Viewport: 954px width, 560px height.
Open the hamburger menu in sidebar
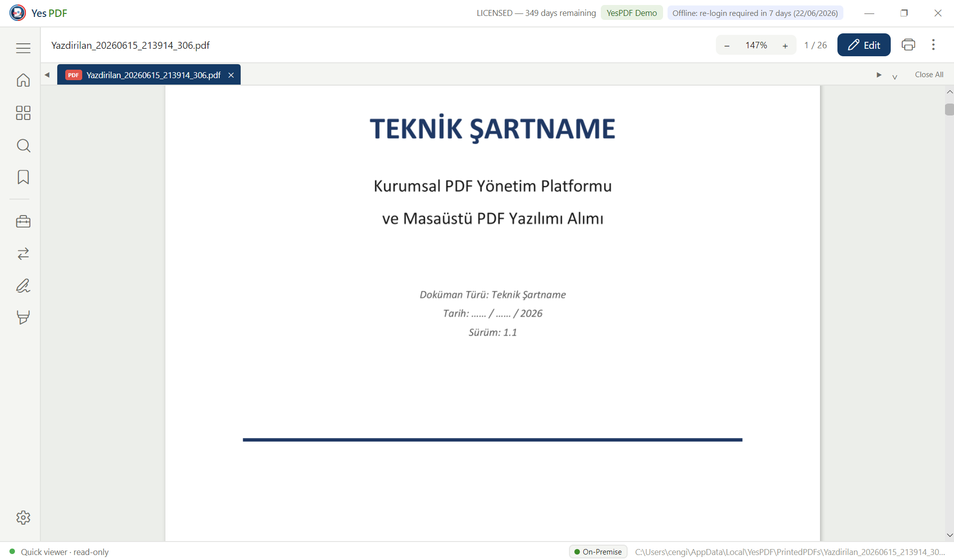(x=23, y=48)
